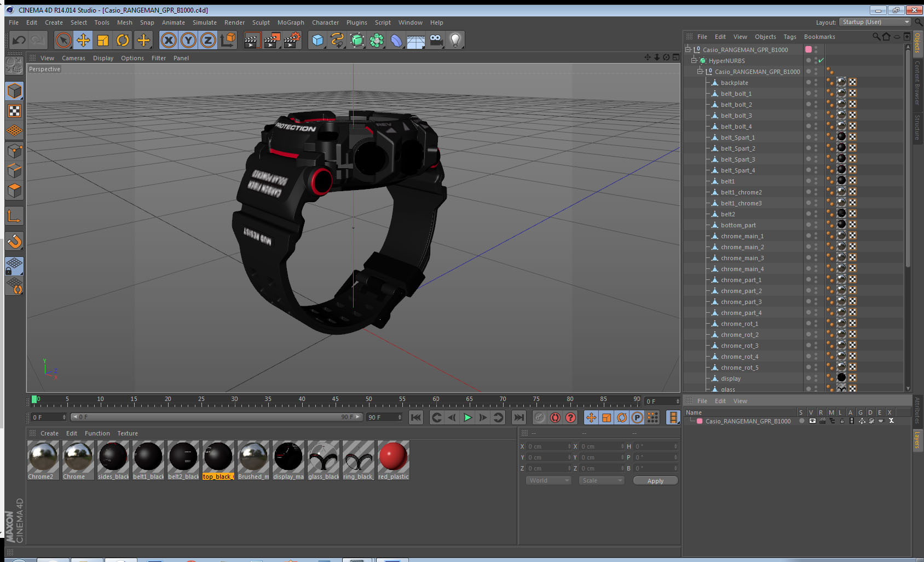Click the Undo arrow icon
The image size is (924, 562).
tap(19, 40)
